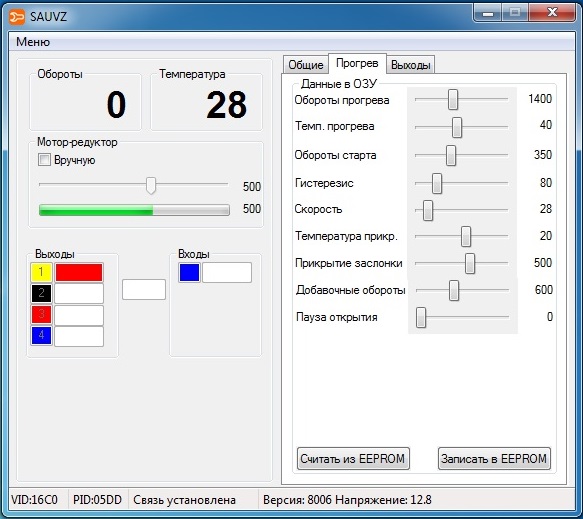Click the Гистерезис slider handle
The width and height of the screenshot is (583, 519).
tap(437, 183)
